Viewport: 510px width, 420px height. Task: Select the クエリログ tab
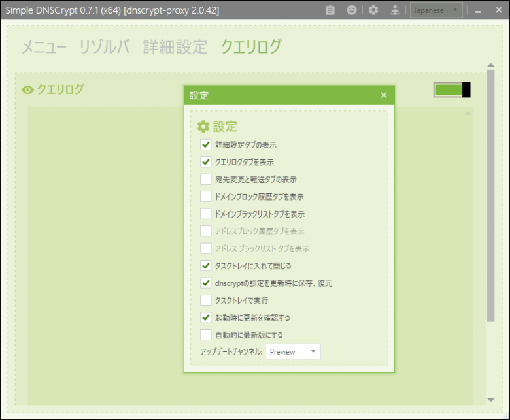point(251,47)
